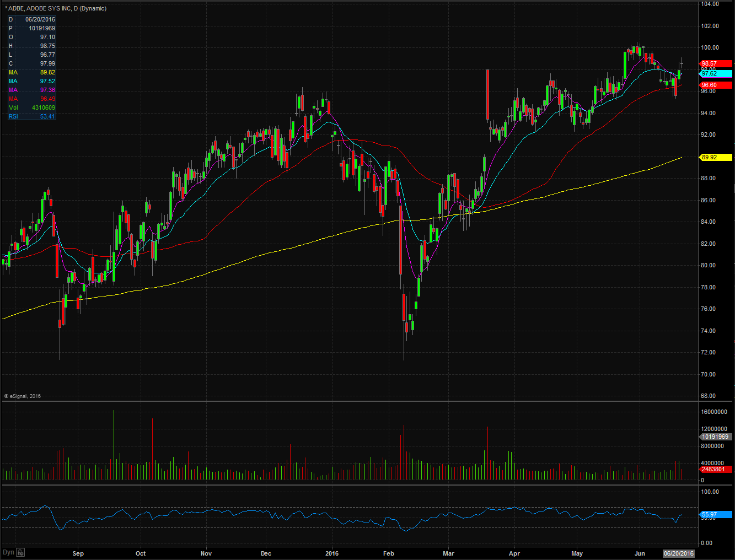Click the Nov label on time axis

(206, 553)
